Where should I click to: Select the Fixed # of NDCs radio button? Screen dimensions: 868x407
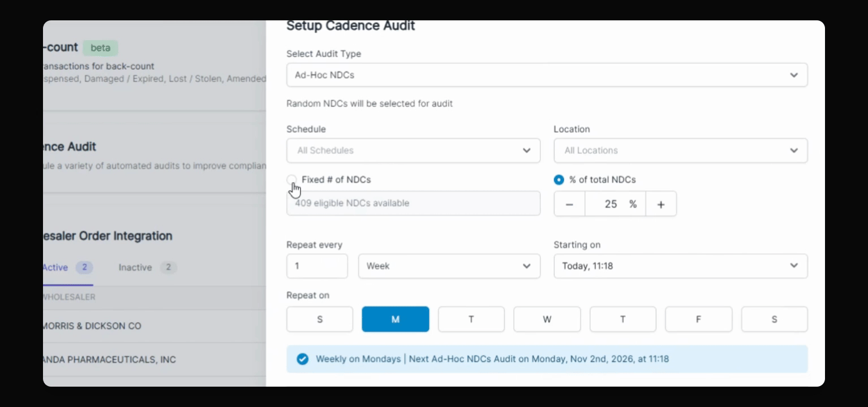click(291, 180)
